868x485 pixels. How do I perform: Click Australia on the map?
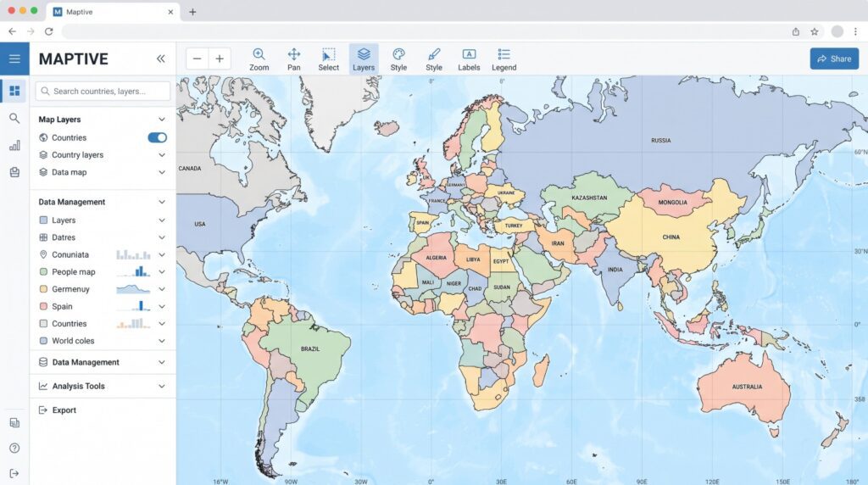(747, 387)
